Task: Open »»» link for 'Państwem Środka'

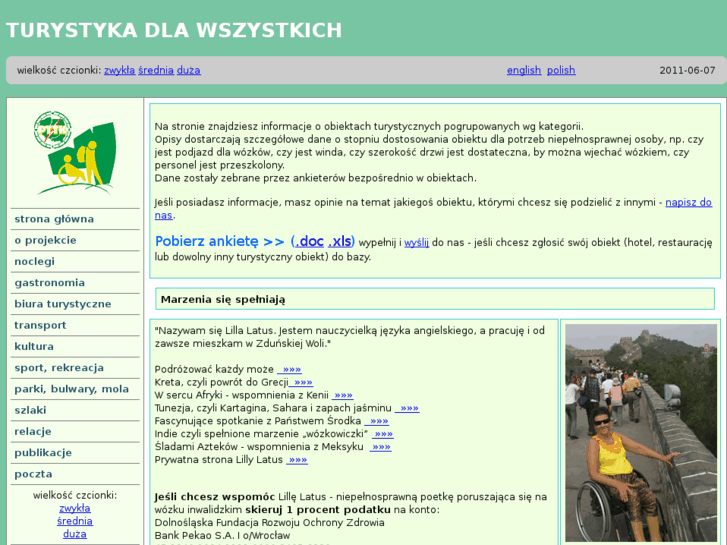Action: point(376,421)
